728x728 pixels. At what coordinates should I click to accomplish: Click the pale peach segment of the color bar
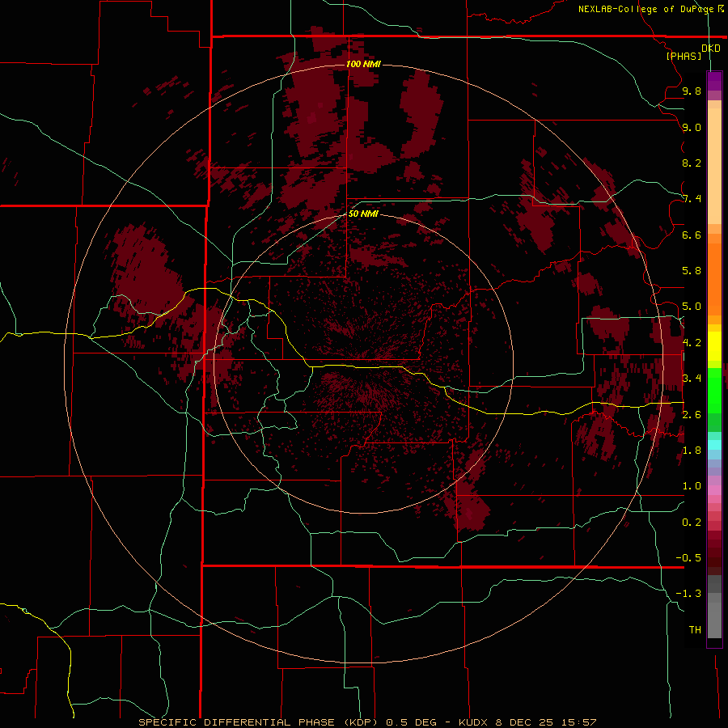click(714, 166)
